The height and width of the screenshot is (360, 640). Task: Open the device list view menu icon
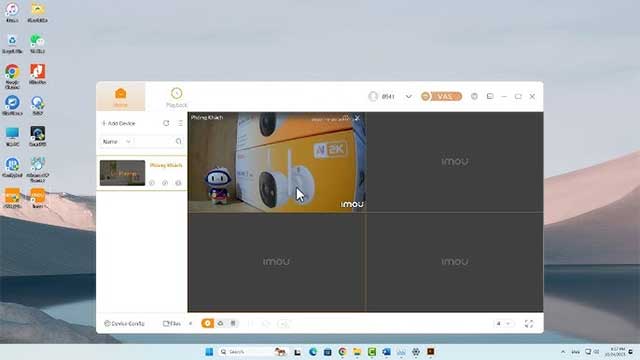tap(180, 123)
